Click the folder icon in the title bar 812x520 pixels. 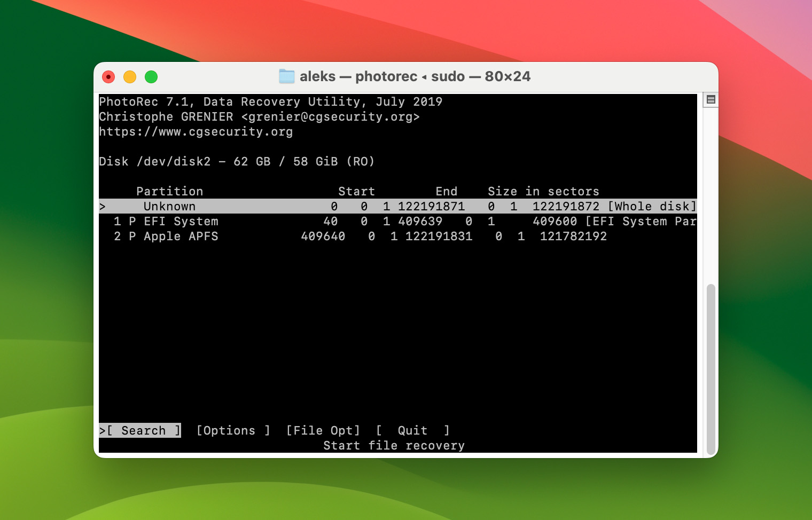[287, 76]
